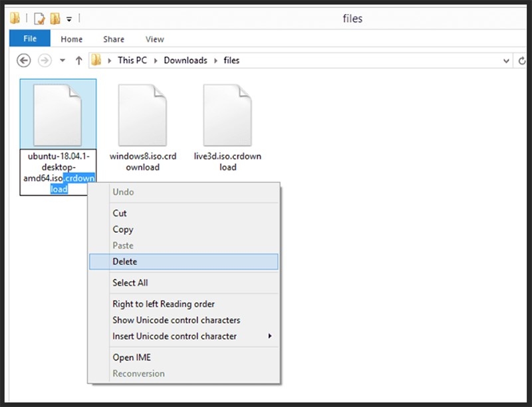The width and height of the screenshot is (532, 407).
Task: Open the recent locations dropdown arrow
Action: 63,61
